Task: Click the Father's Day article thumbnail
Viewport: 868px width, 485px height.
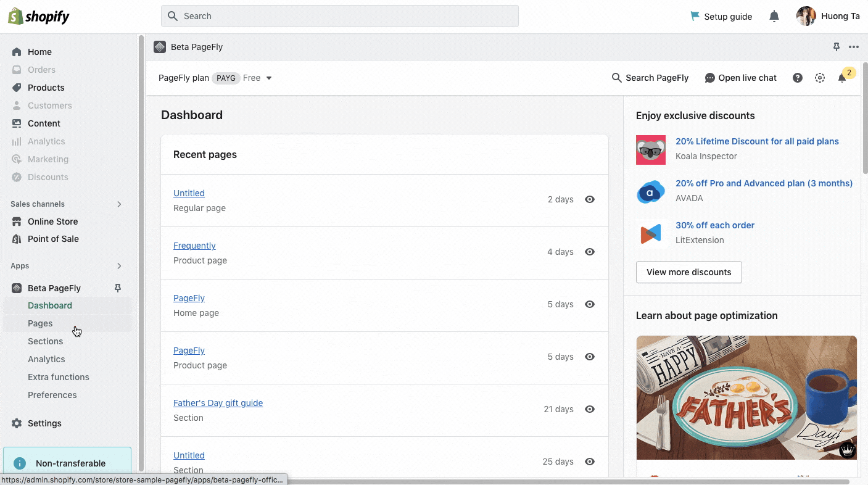Action: pyautogui.click(x=746, y=397)
